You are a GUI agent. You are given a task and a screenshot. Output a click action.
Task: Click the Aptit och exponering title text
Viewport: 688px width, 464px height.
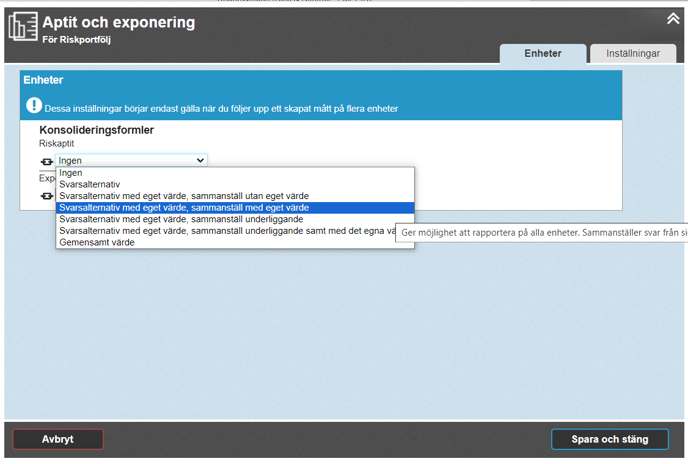[118, 22]
